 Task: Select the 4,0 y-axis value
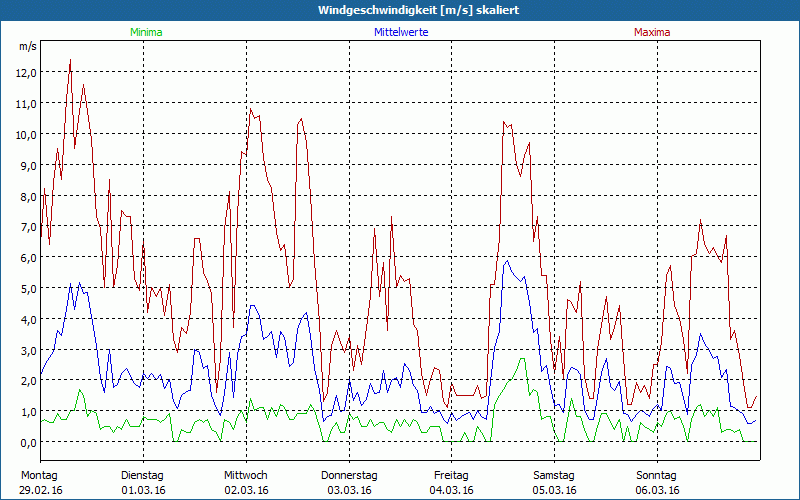(x=28, y=319)
